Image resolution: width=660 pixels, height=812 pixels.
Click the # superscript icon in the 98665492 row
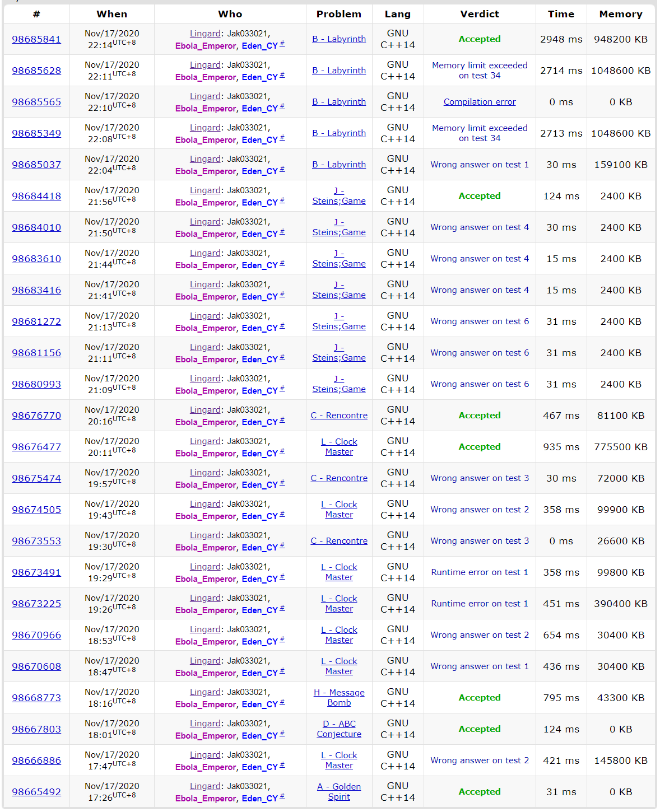click(282, 796)
